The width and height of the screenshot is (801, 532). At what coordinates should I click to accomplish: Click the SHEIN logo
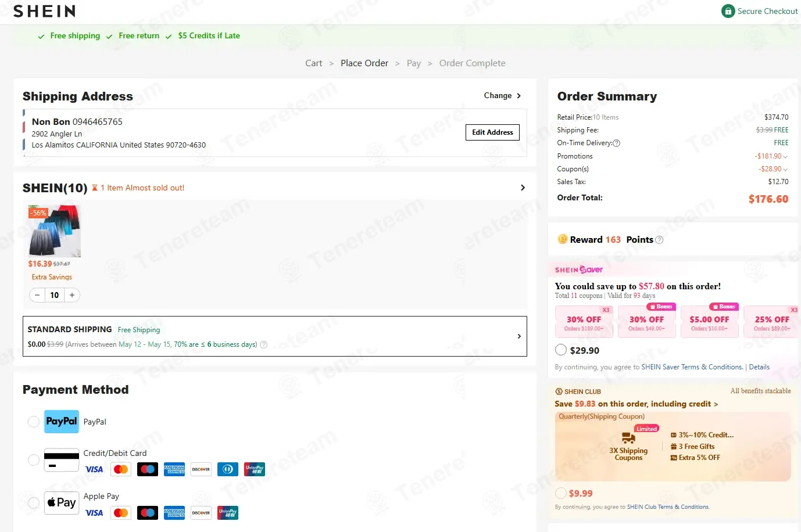pyautogui.click(x=44, y=11)
